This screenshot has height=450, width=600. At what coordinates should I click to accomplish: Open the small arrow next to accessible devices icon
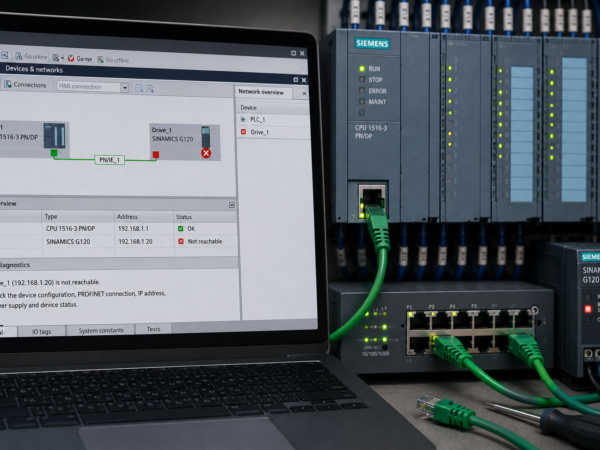pyautogui.click(x=62, y=58)
